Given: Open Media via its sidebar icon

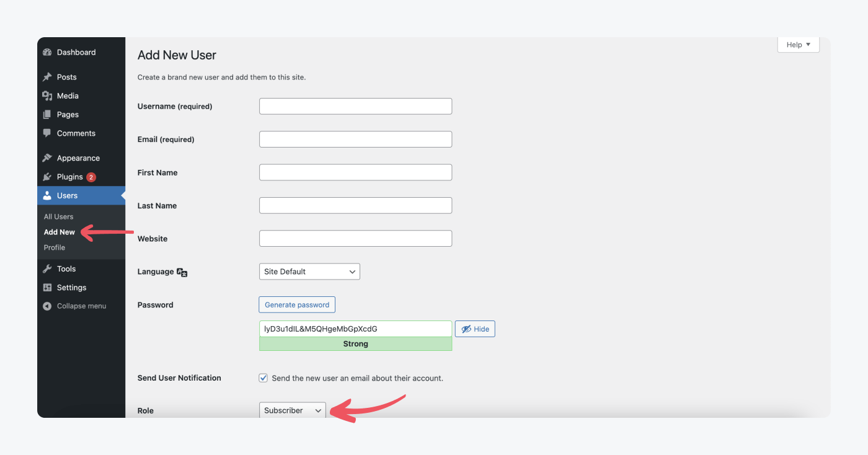Looking at the screenshot, I should 48,95.
